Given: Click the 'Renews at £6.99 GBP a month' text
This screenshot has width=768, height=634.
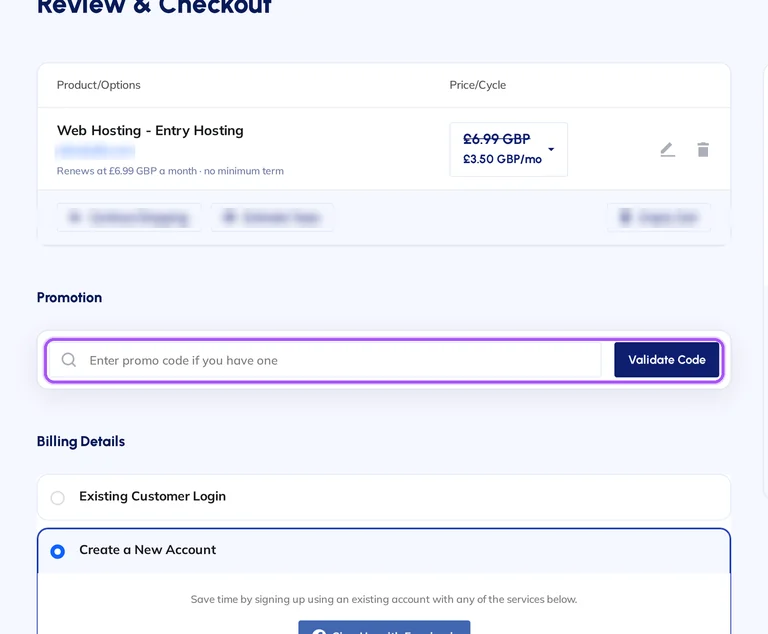Looking at the screenshot, I should click(x=127, y=171).
